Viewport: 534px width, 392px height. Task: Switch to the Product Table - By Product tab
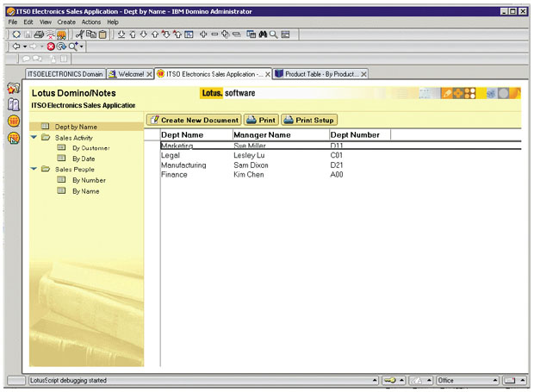pos(321,74)
